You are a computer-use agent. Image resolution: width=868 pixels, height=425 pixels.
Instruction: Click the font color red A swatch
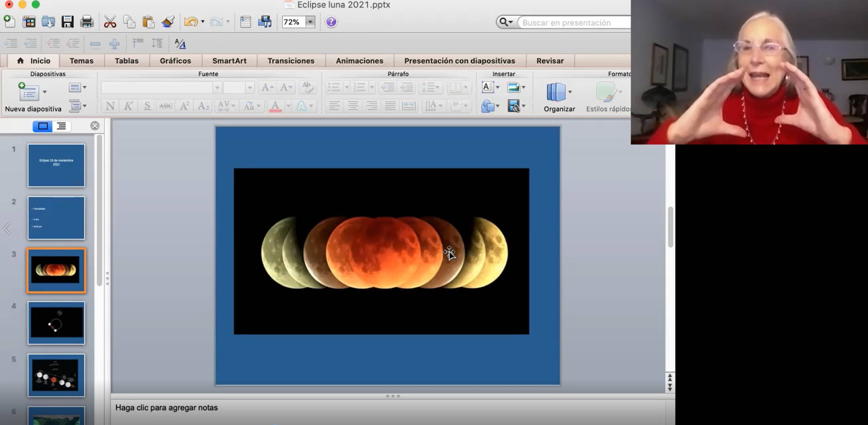pos(275,106)
